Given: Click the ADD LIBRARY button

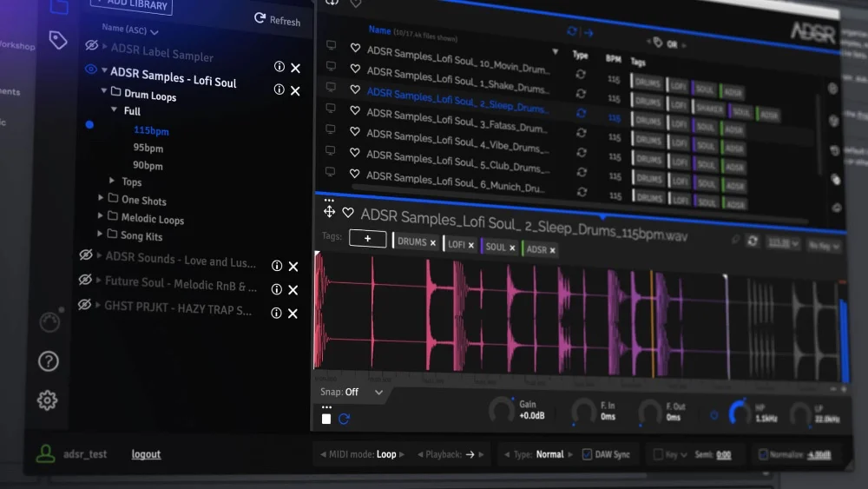Looking at the screenshot, I should click(x=132, y=3).
